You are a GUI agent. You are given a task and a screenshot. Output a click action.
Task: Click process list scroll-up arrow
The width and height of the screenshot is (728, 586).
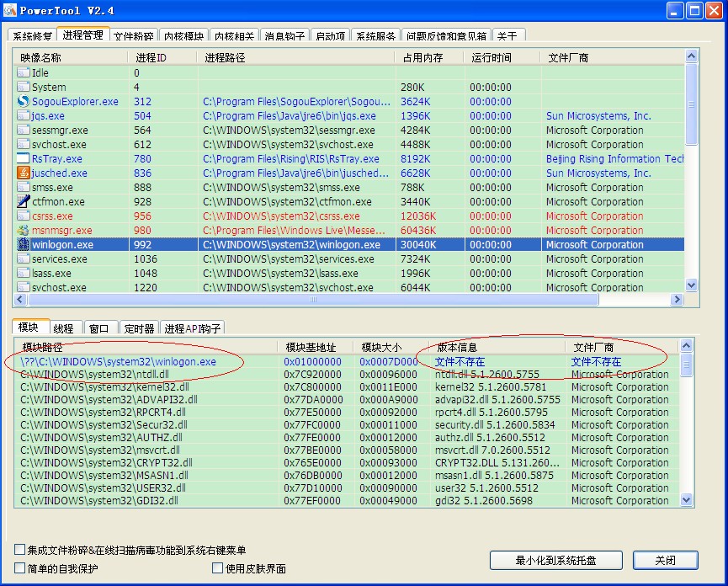(691, 56)
